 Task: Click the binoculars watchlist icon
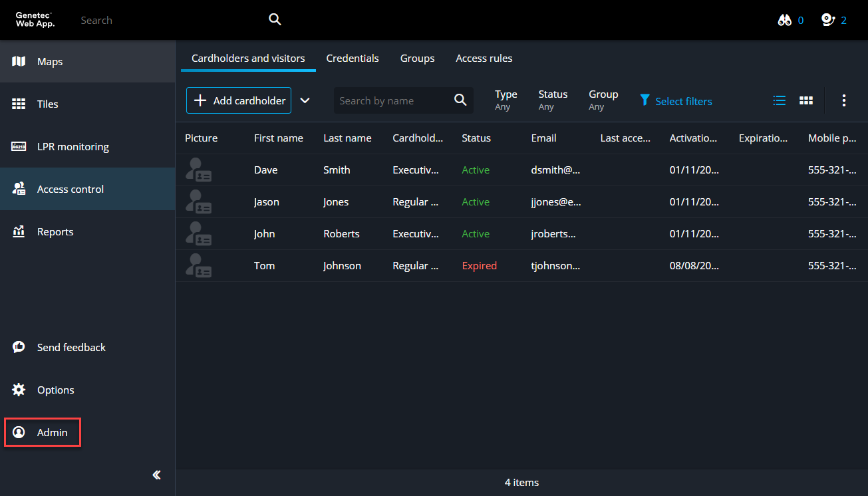(785, 21)
